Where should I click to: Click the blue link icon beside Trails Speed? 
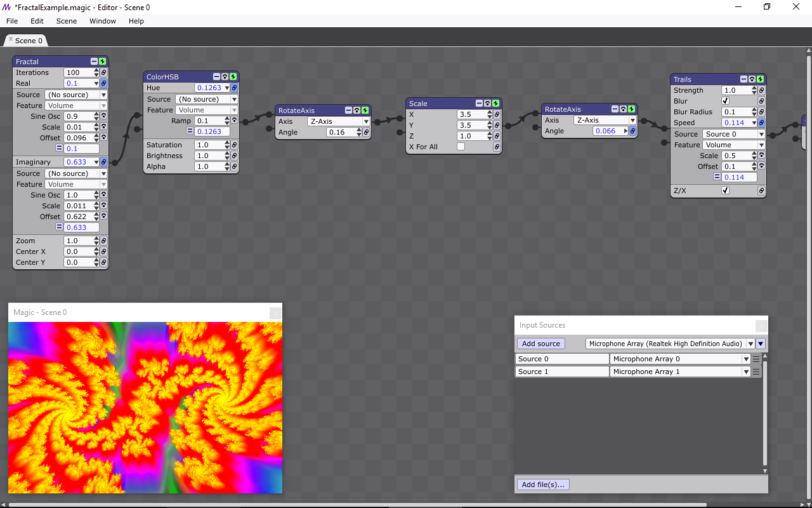(761, 123)
